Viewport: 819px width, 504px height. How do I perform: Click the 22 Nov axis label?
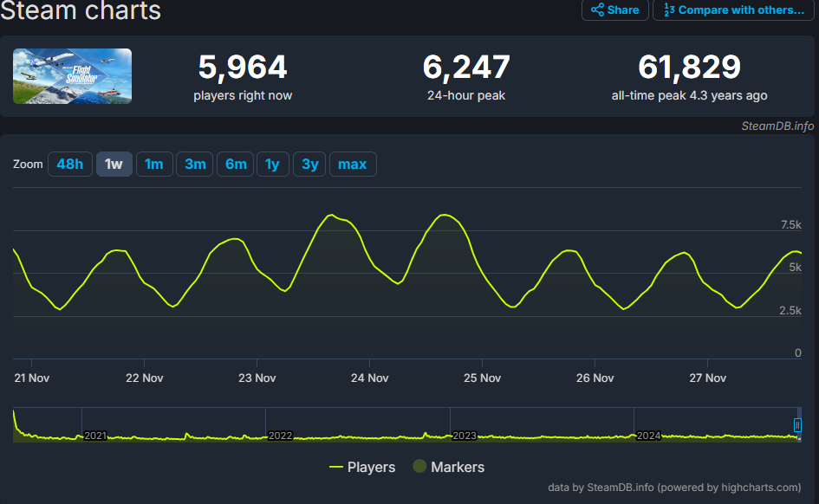[x=145, y=378]
